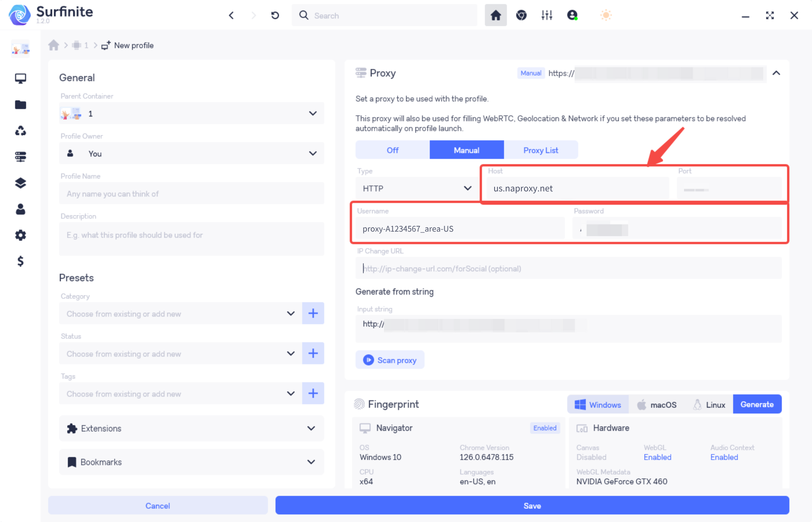This screenshot has width=812, height=522.
Task: Select the Proxy List mode
Action: coord(541,150)
